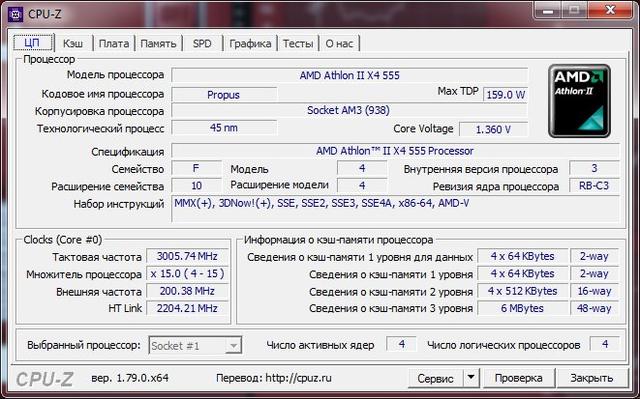Select the Propus code name value

tap(224, 95)
